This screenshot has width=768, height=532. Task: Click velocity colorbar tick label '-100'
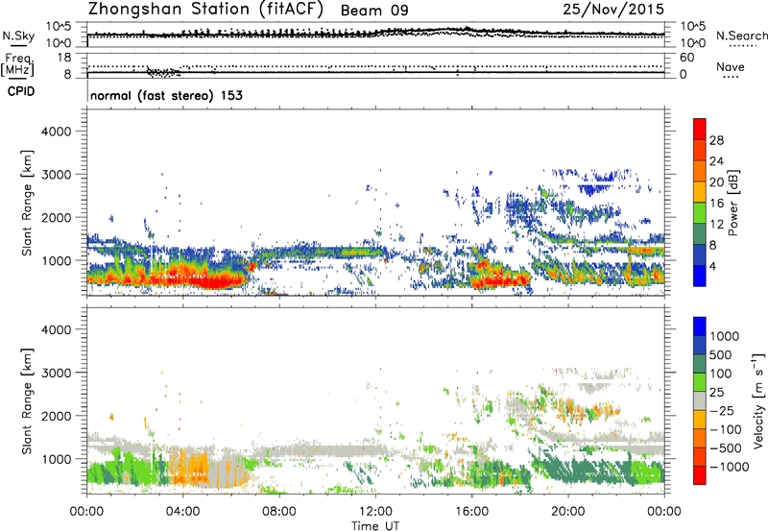725,429
